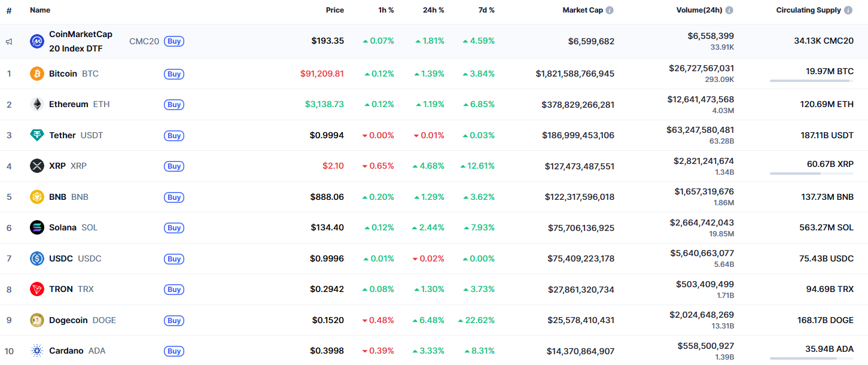868x365 pixels.
Task: Click the XRP logo icon
Action: coord(37,166)
